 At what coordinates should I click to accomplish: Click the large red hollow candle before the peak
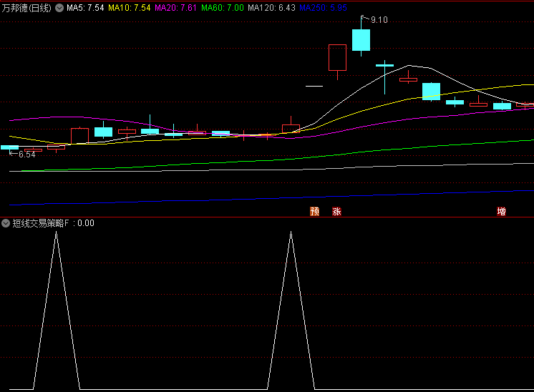click(x=337, y=57)
